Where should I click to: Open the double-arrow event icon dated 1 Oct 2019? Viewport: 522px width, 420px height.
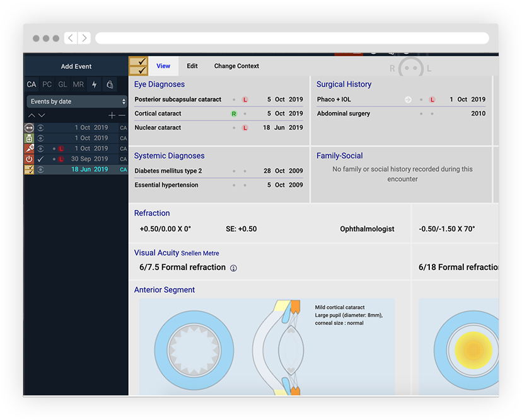pyautogui.click(x=29, y=127)
